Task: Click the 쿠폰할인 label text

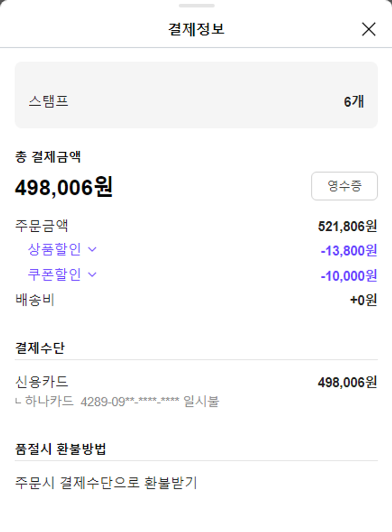Action: click(54, 275)
